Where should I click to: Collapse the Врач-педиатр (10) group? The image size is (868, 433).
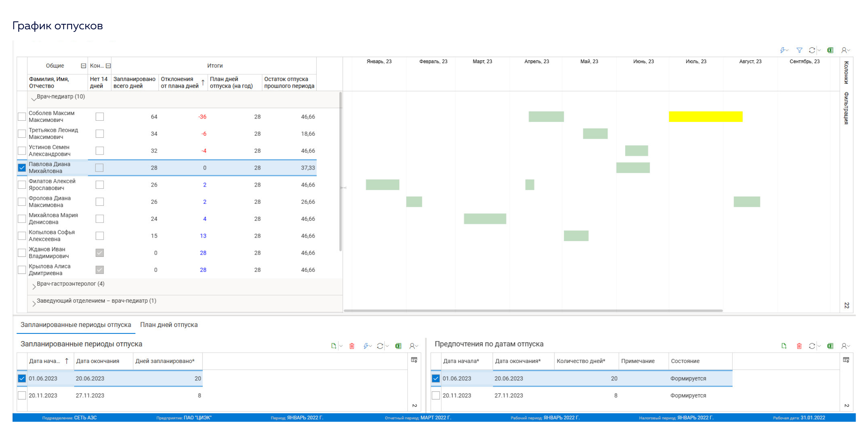34,98
